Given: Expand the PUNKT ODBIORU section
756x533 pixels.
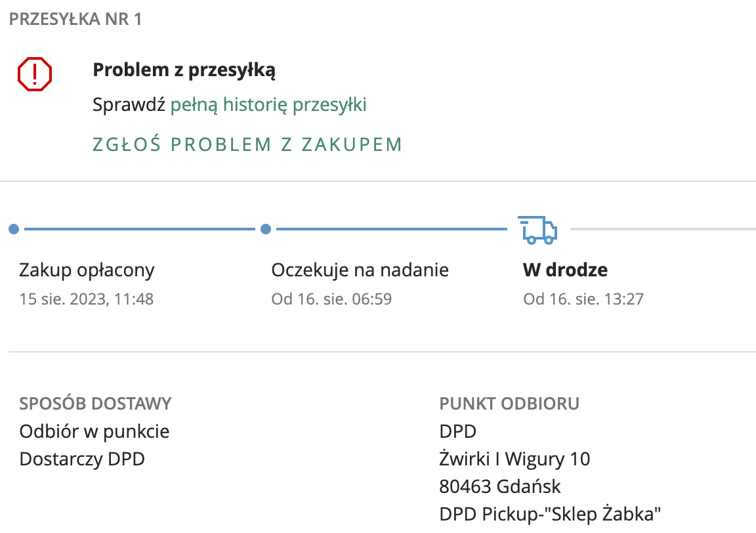Looking at the screenshot, I should pos(509,404).
